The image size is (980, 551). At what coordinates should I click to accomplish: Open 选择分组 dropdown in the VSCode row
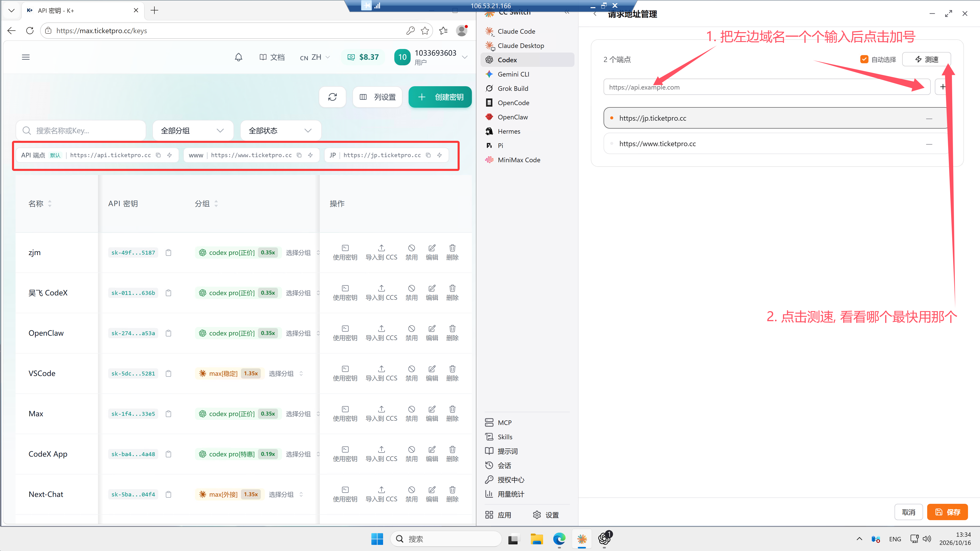coord(286,373)
